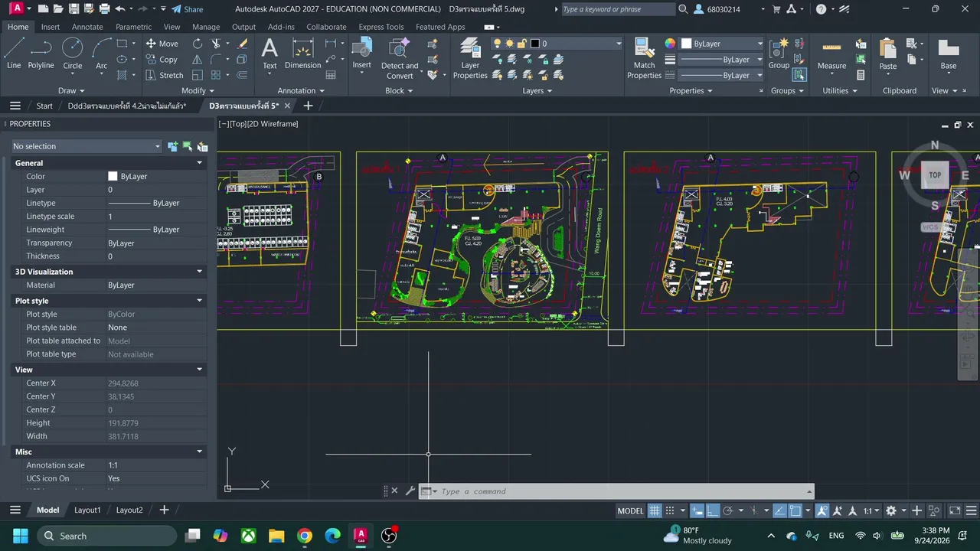The image size is (980, 551).
Task: Switch to the Annotate ribbon tab
Action: click(x=87, y=27)
